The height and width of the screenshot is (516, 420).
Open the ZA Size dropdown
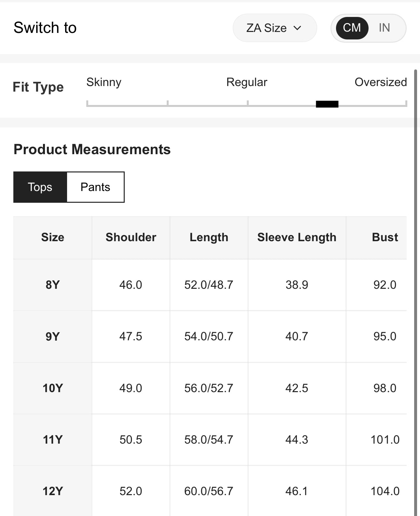point(274,28)
